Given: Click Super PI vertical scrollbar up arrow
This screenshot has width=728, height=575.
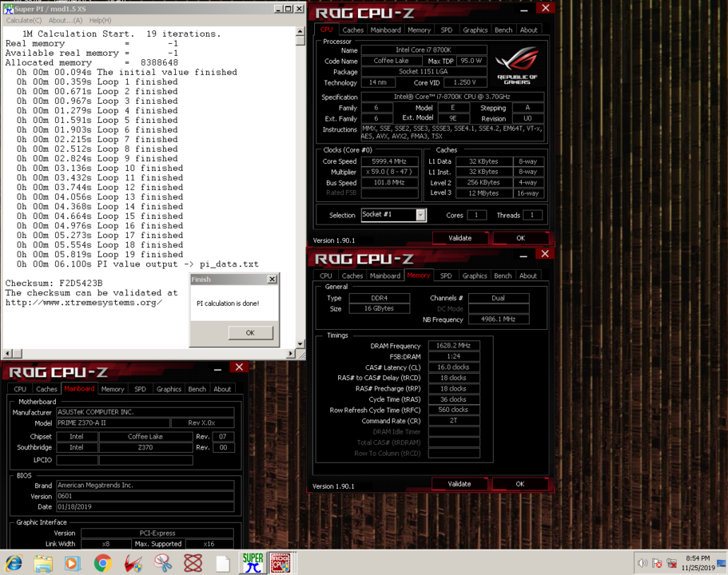Looking at the screenshot, I should (300, 31).
